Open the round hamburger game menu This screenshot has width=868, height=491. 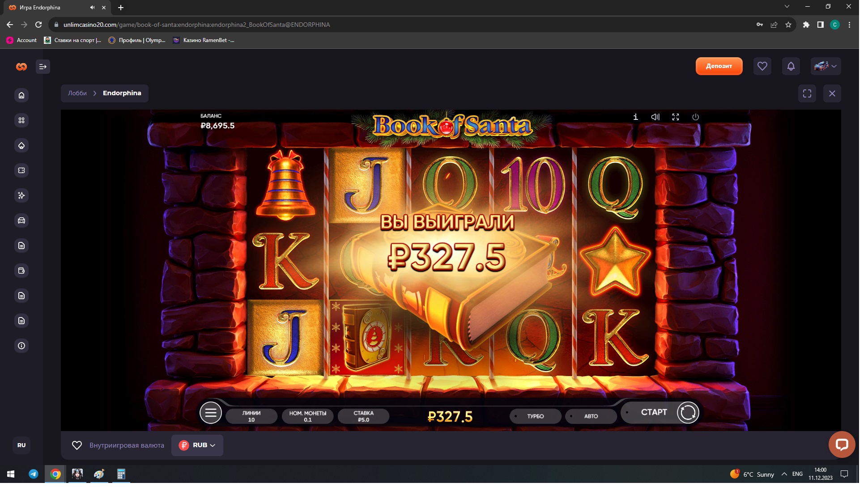tap(211, 412)
